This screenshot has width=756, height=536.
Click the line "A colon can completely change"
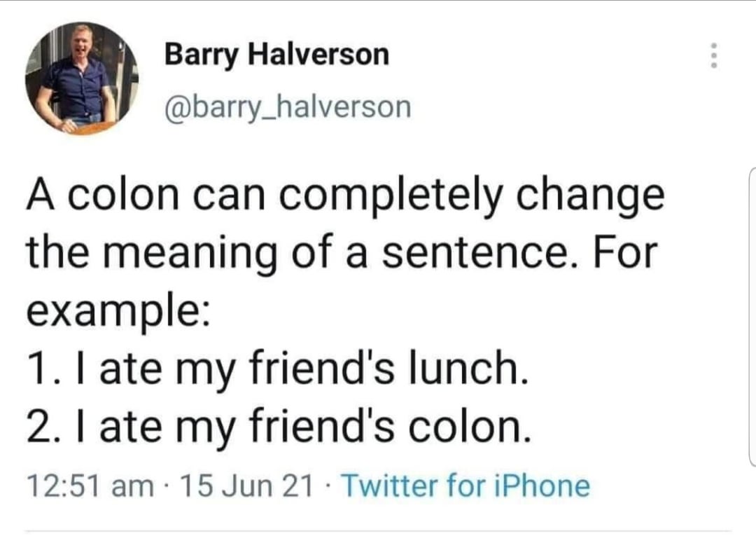[345, 197]
